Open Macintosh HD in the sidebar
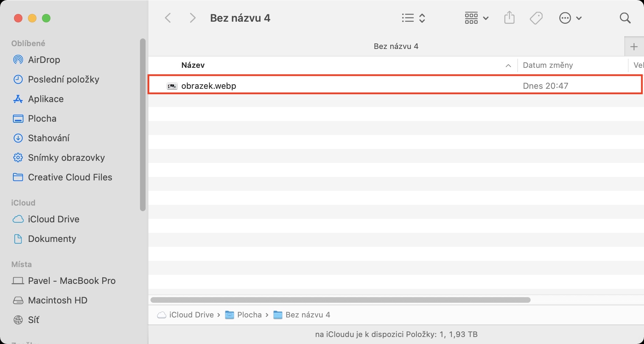This screenshot has width=644, height=344. click(x=57, y=300)
